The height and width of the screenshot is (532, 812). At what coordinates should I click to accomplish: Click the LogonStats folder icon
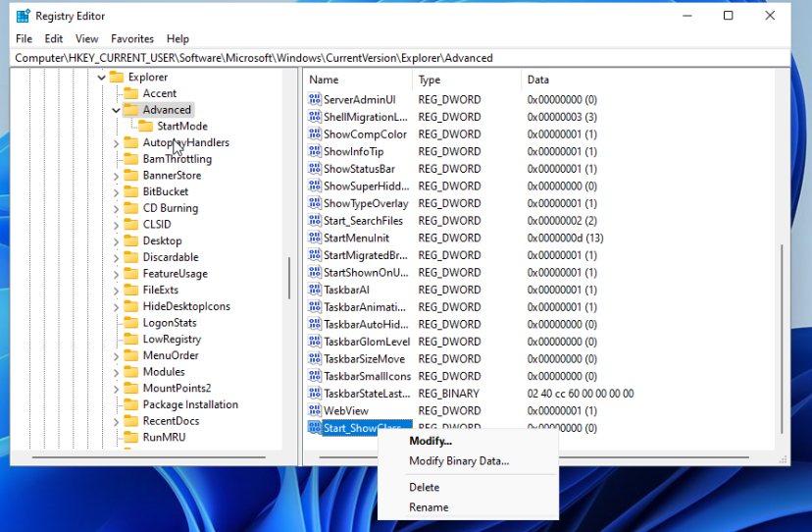click(131, 323)
